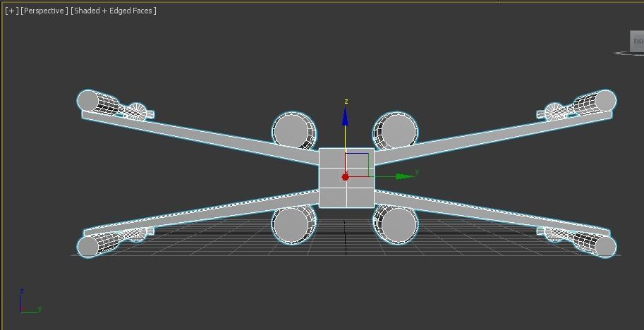Viewport: 644px width, 330px height.
Task: Select the lower-right round engine cylinder
Action: tap(396, 224)
